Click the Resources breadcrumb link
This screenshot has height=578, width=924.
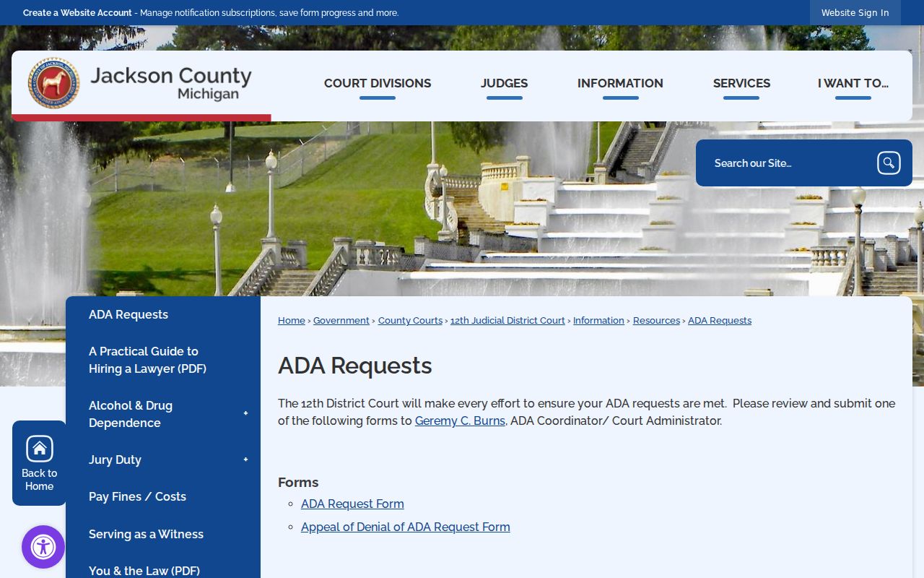point(656,321)
